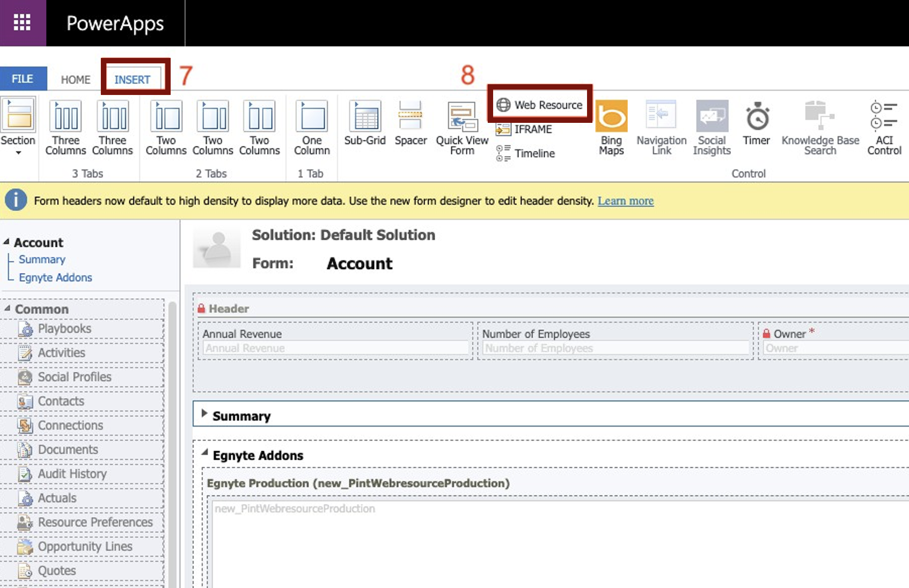
Task: Open the Section dropdown arrow
Action: [18, 153]
